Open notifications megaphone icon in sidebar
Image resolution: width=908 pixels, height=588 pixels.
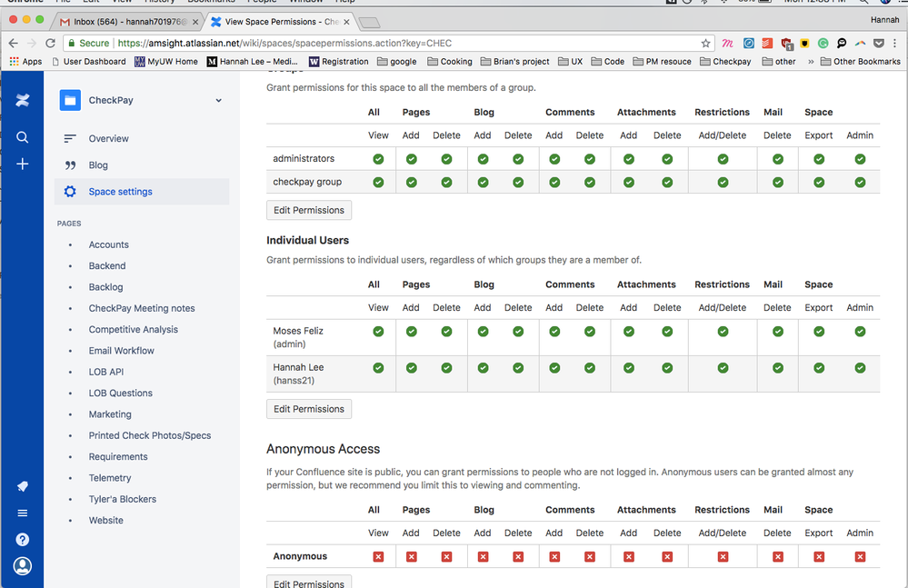pos(22,486)
